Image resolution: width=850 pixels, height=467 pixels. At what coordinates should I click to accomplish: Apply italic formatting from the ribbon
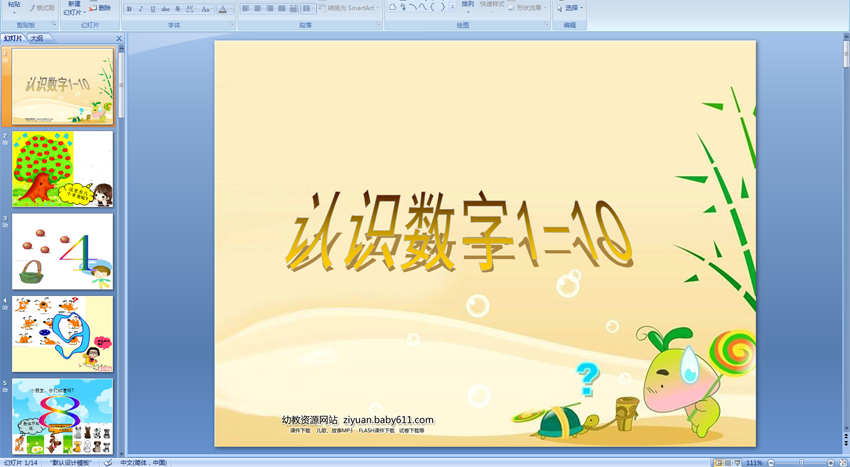coord(140,9)
